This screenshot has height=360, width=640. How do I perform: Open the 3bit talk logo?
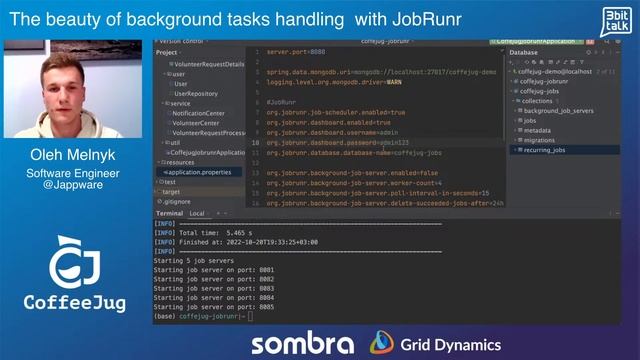[x=616, y=22]
